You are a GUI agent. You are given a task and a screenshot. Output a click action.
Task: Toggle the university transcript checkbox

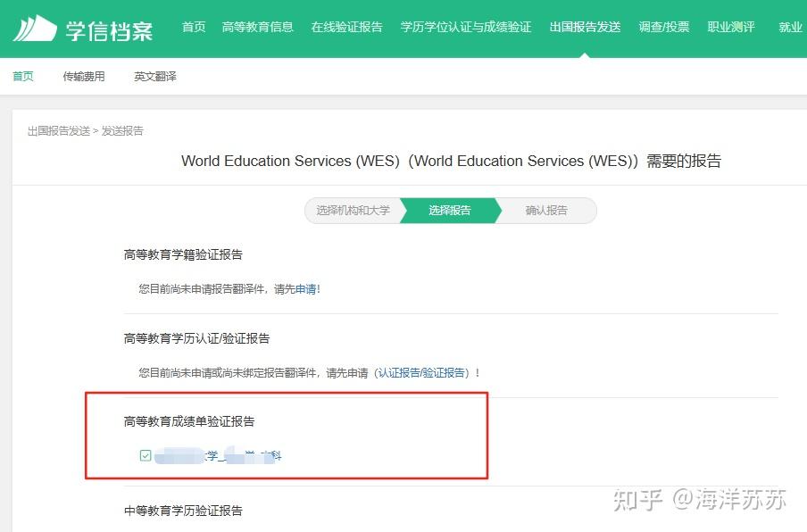(x=144, y=456)
